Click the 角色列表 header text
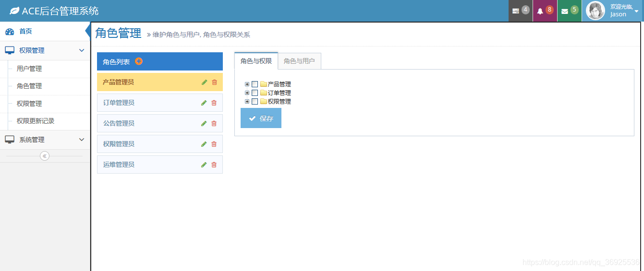Image resolution: width=644 pixels, height=271 pixels. point(116,62)
